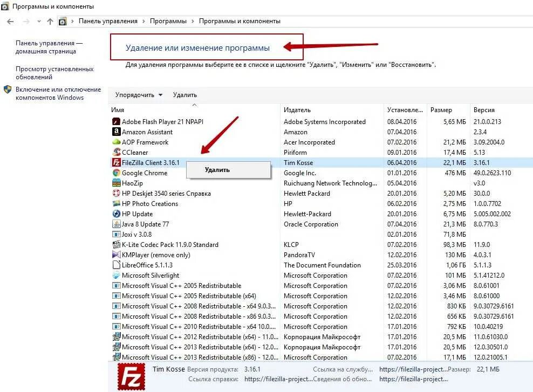This screenshot has width=533, height=392.
Task: Click the HaoZip program icon
Action: (116, 183)
